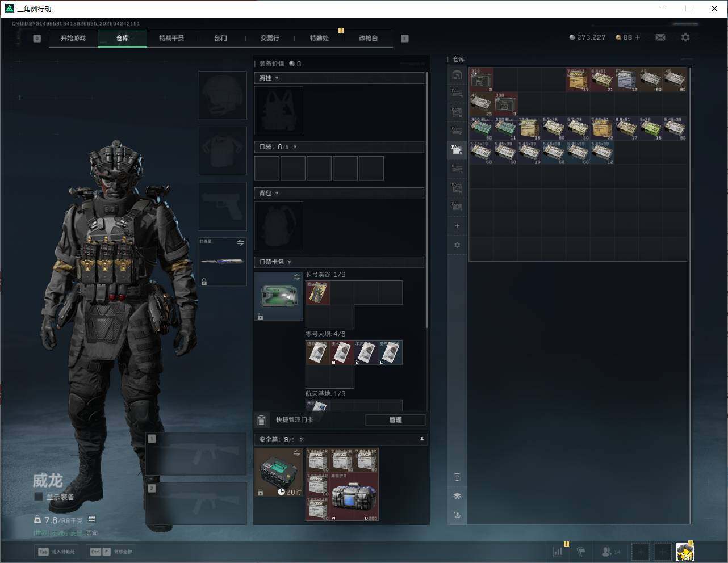Select the .300 Blac ammo stack with 11
This screenshot has height=563, width=728.
pos(505,128)
